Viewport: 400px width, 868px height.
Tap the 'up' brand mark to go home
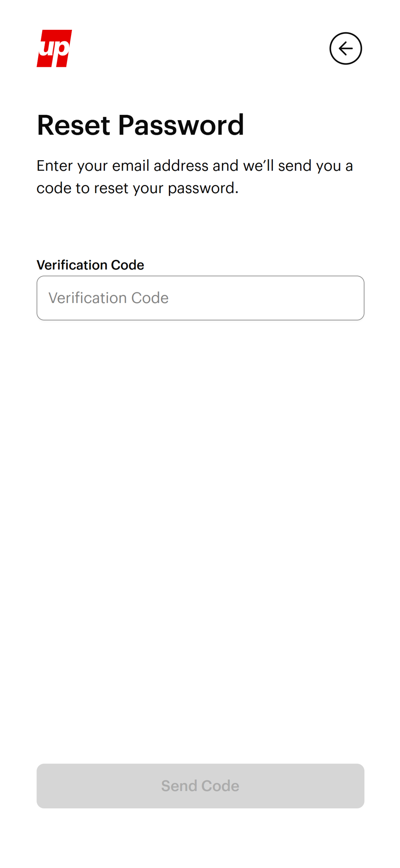click(54, 48)
